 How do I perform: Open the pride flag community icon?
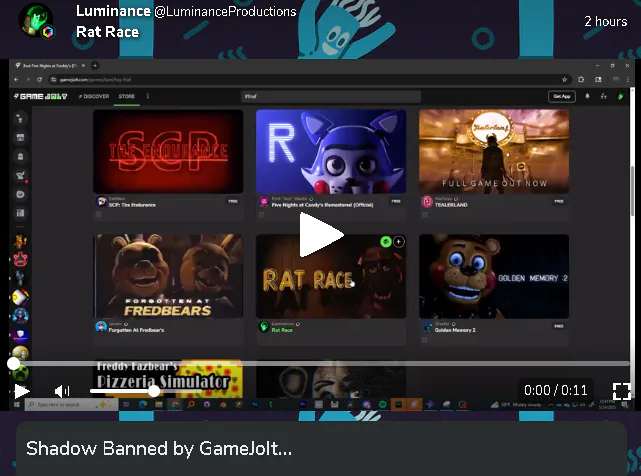tap(20, 297)
